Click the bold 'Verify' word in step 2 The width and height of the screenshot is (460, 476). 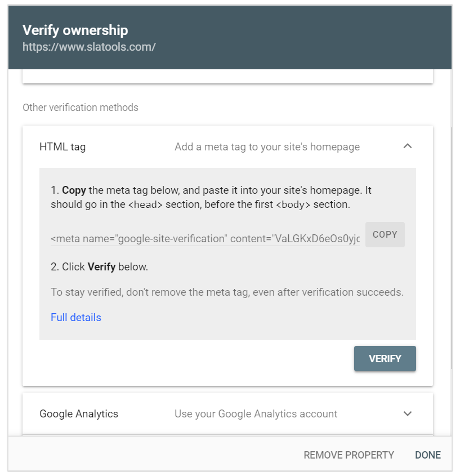tap(101, 267)
